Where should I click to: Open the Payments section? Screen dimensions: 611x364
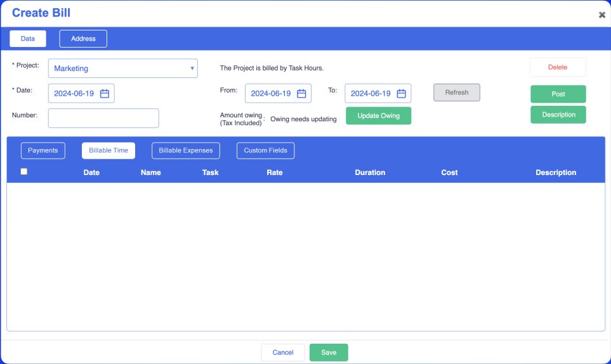pos(43,150)
